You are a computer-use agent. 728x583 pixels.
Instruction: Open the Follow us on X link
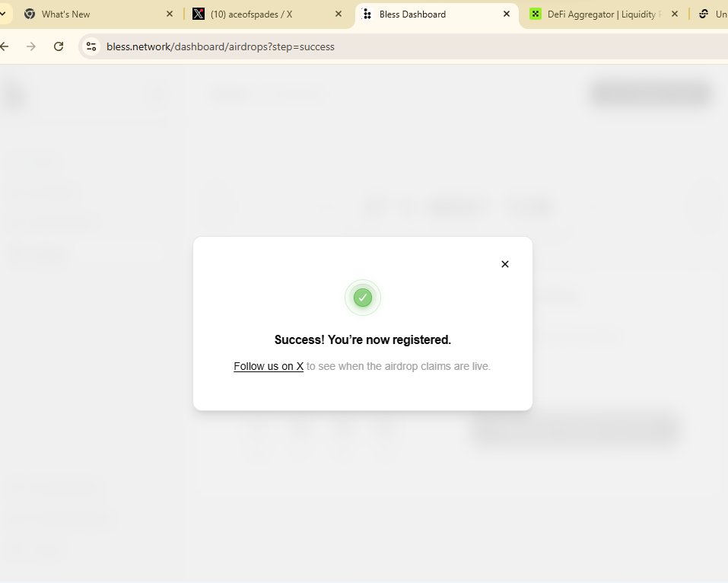[268, 366]
